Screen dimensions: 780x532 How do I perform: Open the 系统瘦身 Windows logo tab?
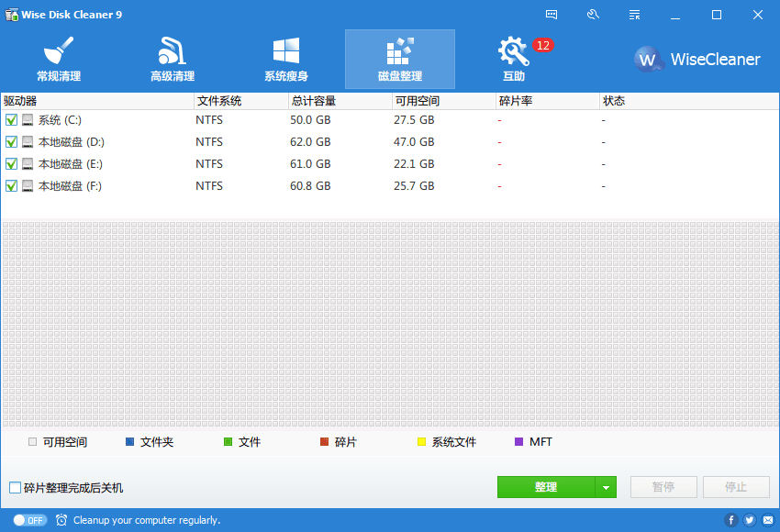coord(286,59)
